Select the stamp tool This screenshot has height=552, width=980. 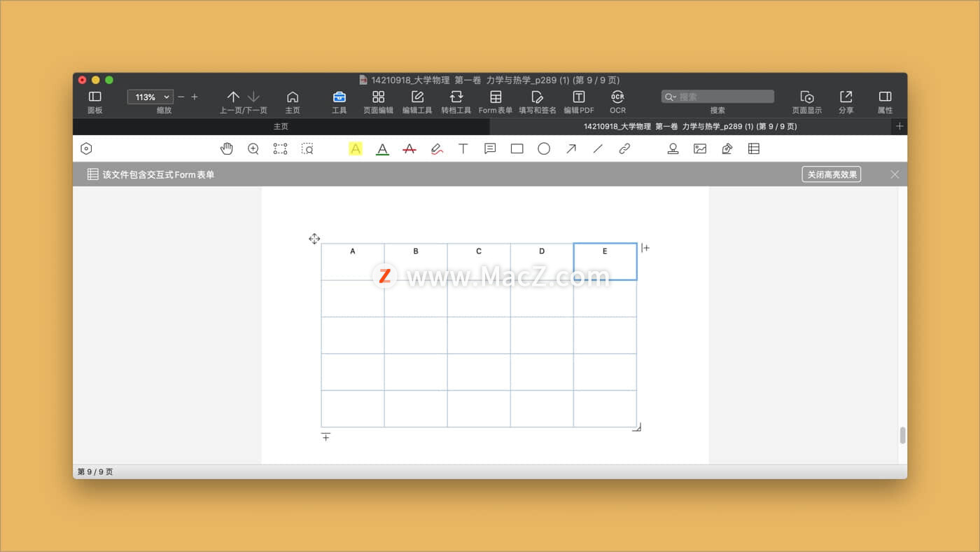(673, 149)
